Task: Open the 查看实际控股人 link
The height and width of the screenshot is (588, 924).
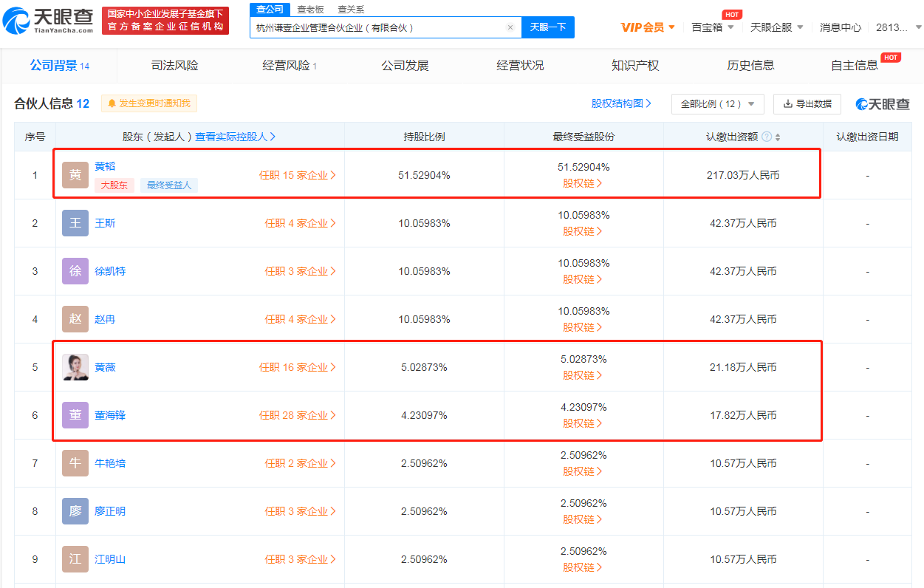Action: (236, 137)
